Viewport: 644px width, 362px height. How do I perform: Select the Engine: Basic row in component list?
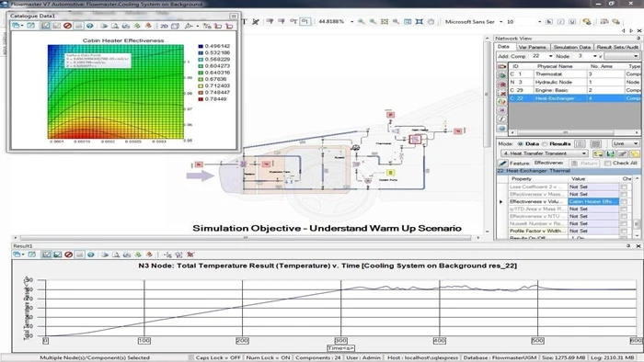(x=574, y=90)
